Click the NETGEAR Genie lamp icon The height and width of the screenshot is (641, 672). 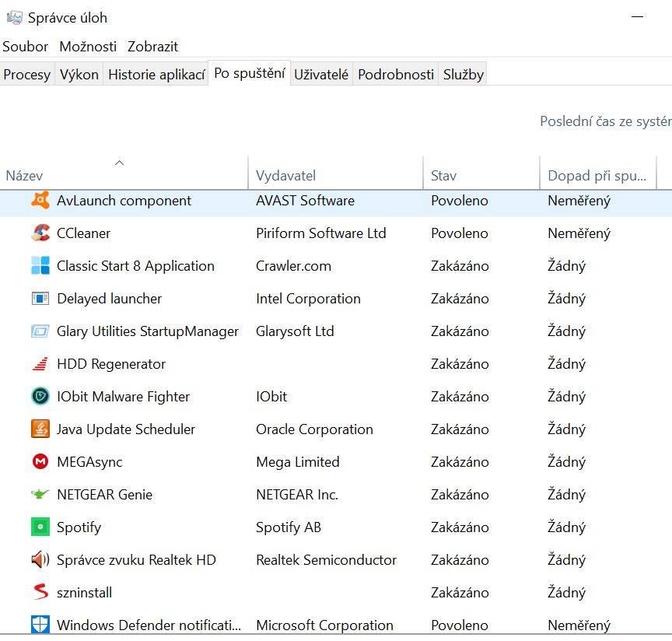coord(40,494)
